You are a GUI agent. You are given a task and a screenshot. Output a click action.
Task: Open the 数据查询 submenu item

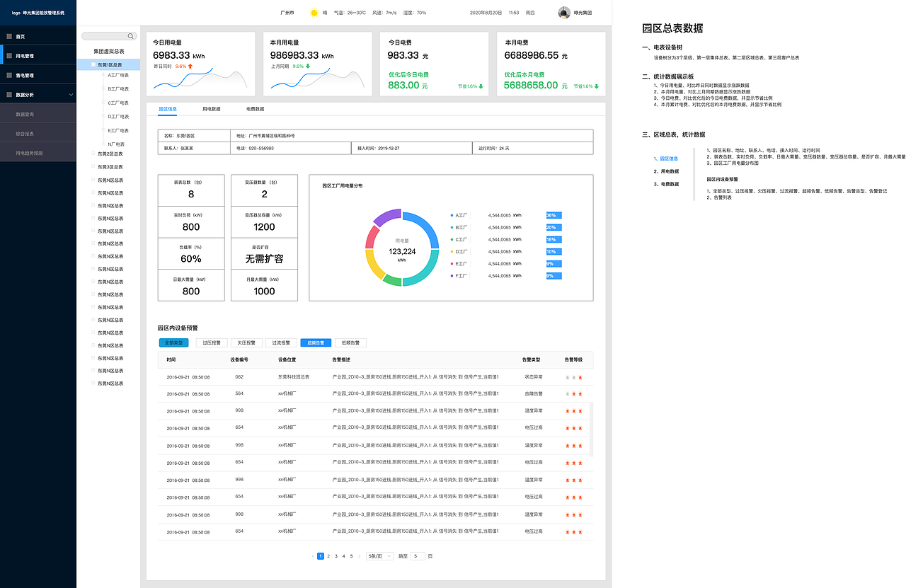point(38,114)
